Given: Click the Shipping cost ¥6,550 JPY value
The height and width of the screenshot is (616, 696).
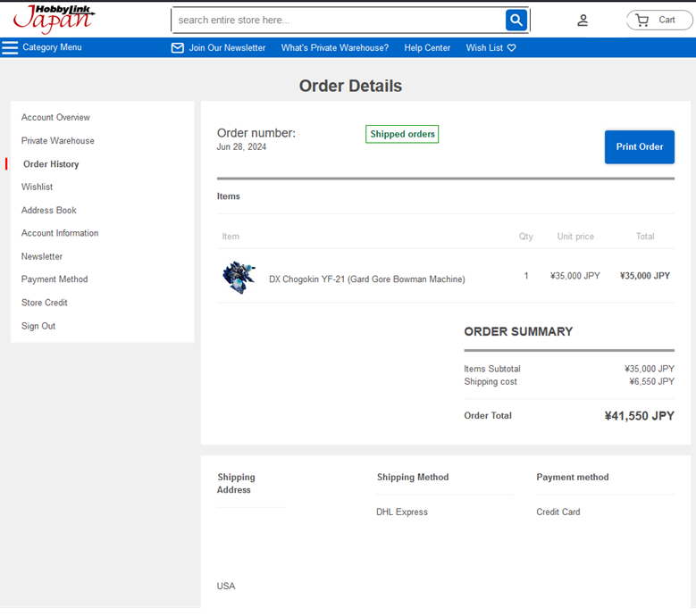Looking at the screenshot, I should coord(651,381).
